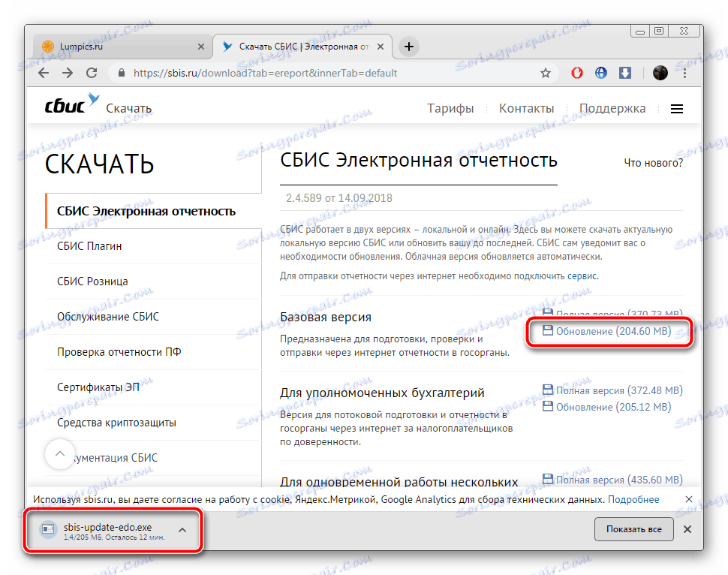Image resolution: width=728 pixels, height=575 pixels.
Task: Open the Тарифы page
Action: 450,108
